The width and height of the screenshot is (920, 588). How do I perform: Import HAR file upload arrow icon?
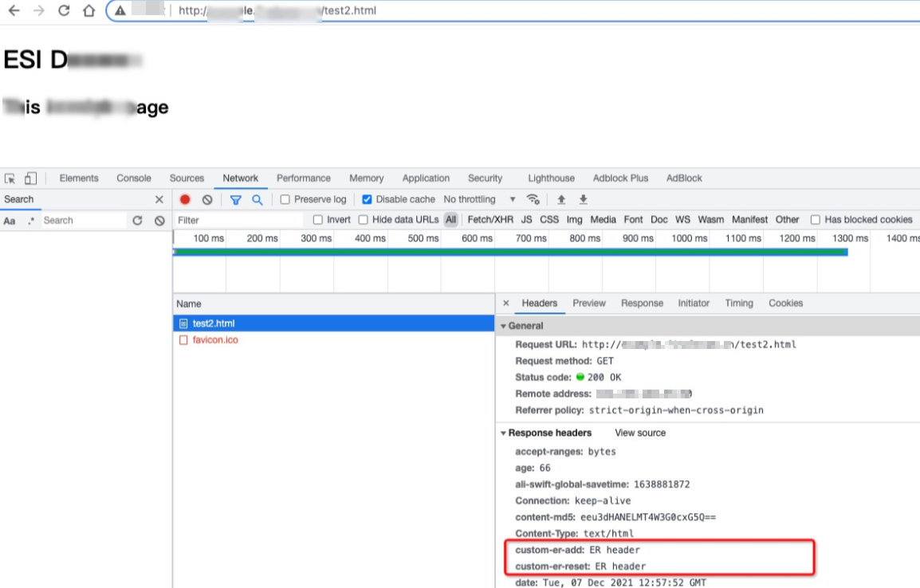tap(561, 199)
